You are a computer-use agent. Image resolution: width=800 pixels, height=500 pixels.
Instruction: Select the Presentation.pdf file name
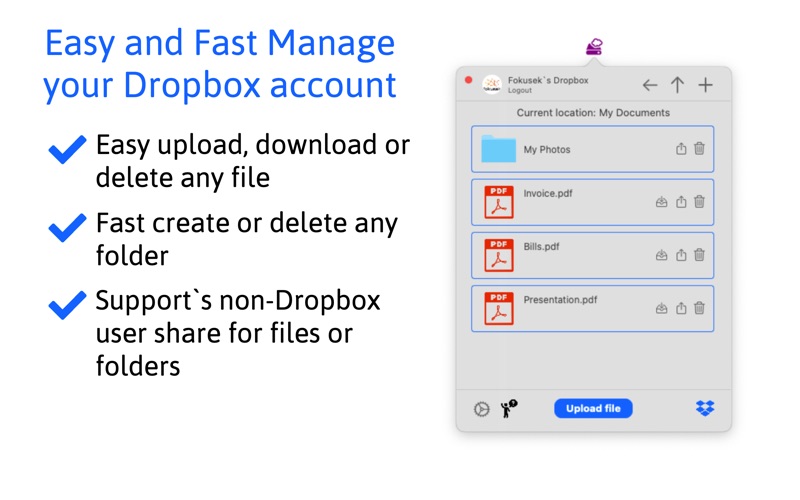pyautogui.click(x=560, y=299)
